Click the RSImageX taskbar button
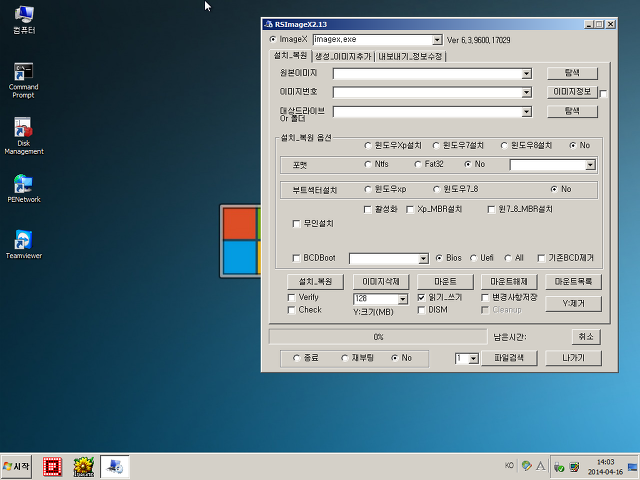The image size is (640, 480). pyautogui.click(x=115, y=467)
